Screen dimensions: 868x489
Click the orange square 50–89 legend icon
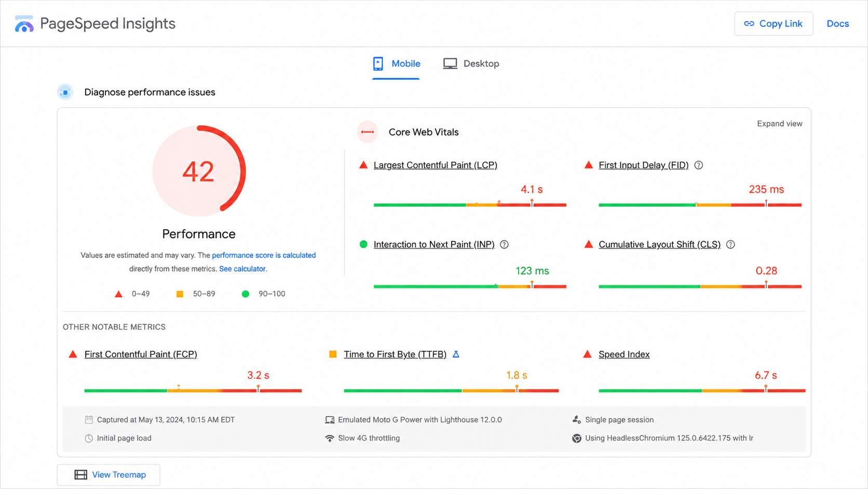180,294
